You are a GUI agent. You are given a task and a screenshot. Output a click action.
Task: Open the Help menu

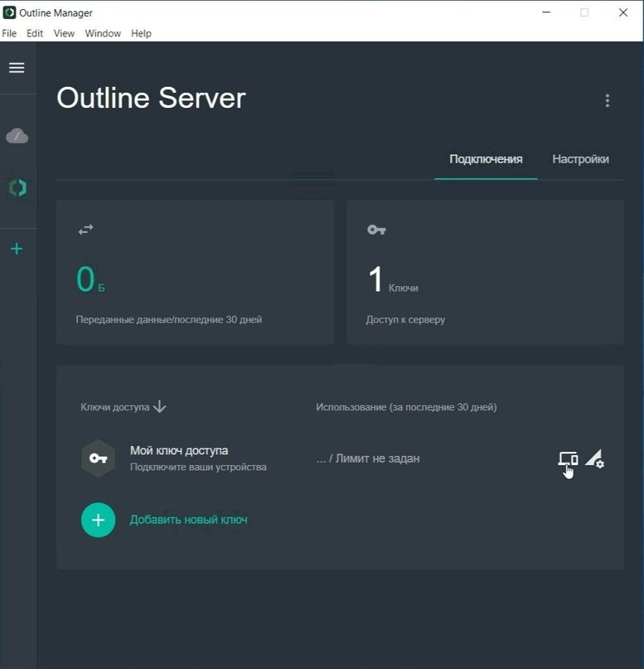pos(141,33)
